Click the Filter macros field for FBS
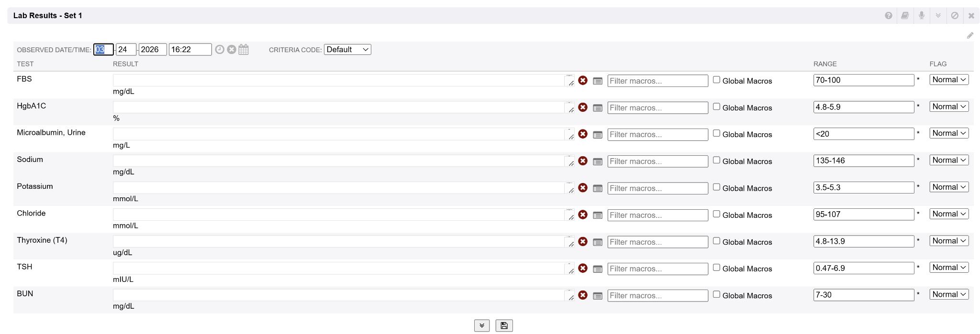Image resolution: width=980 pixels, height=334 pixels. pyautogui.click(x=657, y=81)
